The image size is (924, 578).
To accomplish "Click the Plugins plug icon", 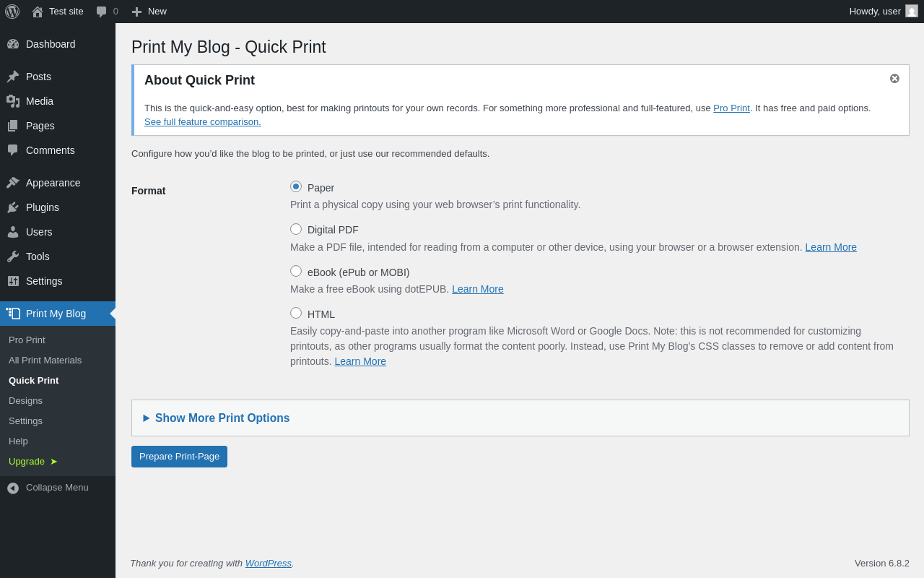I will point(13,207).
